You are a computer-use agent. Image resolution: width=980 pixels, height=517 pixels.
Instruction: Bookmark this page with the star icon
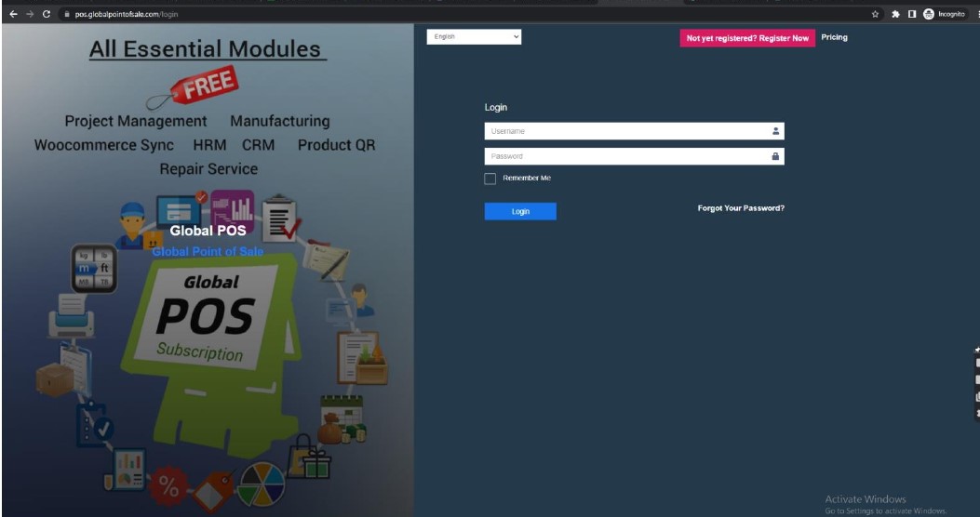876,14
